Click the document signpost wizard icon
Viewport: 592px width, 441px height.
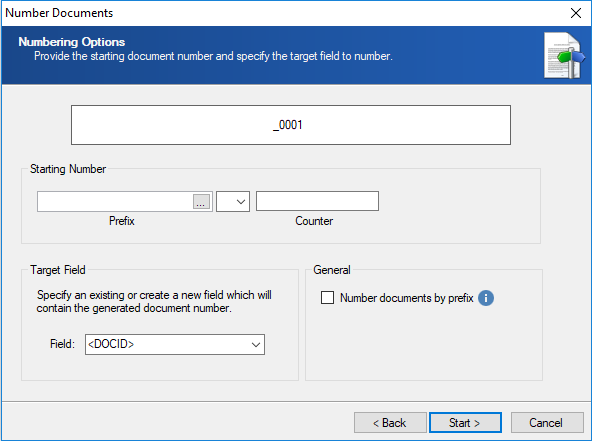coord(564,56)
